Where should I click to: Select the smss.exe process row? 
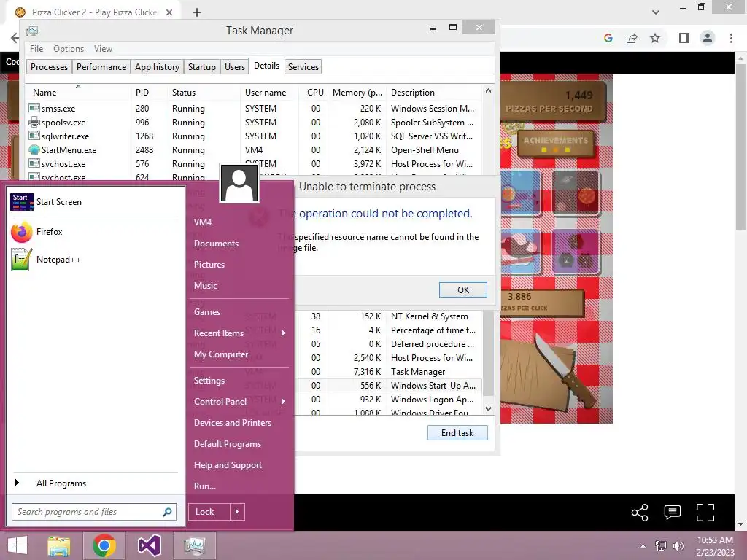click(255, 109)
